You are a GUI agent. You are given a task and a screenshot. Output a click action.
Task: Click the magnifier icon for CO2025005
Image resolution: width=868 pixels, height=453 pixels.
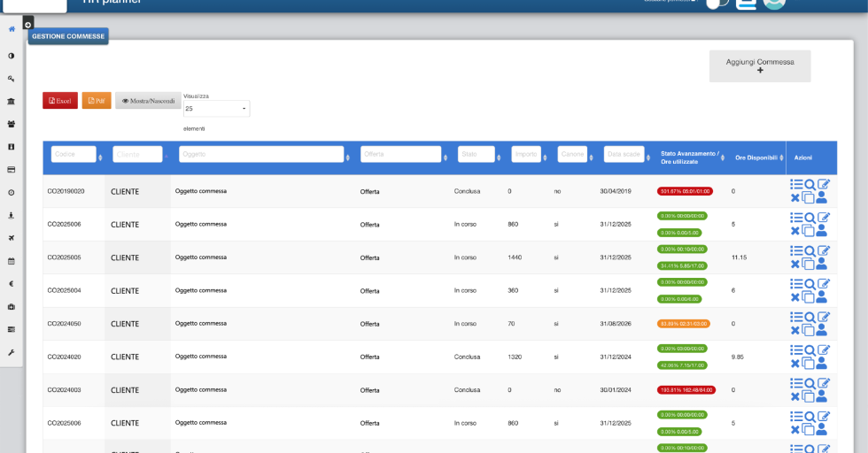click(810, 251)
